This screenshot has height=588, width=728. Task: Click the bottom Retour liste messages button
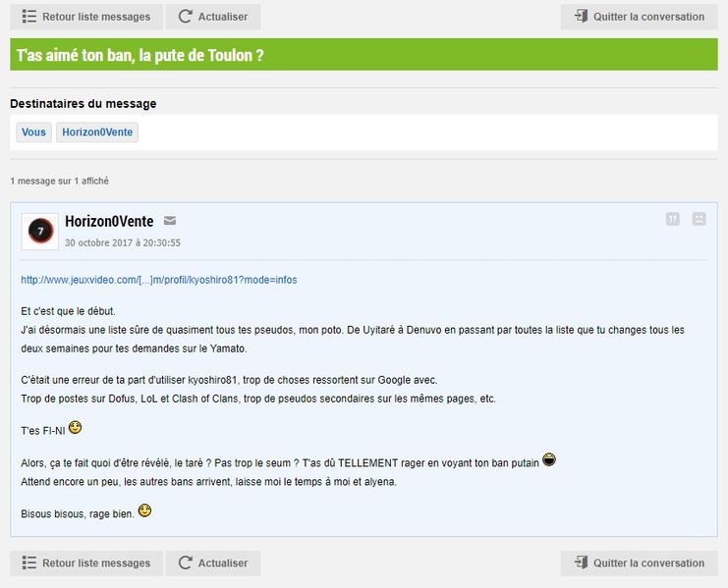point(85,563)
